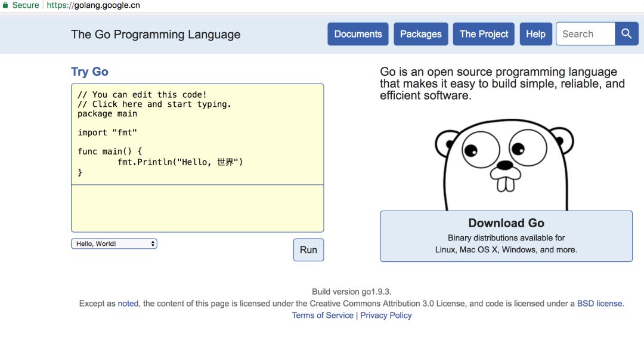Screen dimensions: 644x343
Task: Click 'Go is an open source' description paragraph
Action: click(502, 84)
